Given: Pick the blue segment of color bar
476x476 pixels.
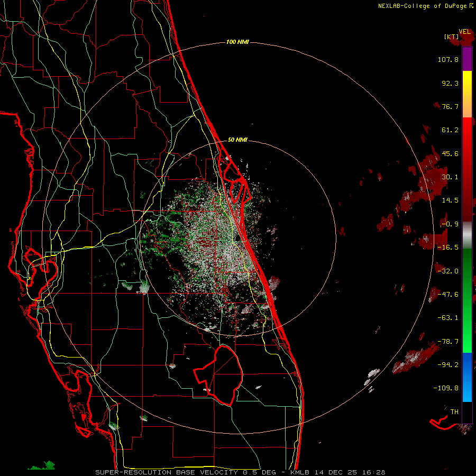Looking at the screenshot, I should click(467, 377).
